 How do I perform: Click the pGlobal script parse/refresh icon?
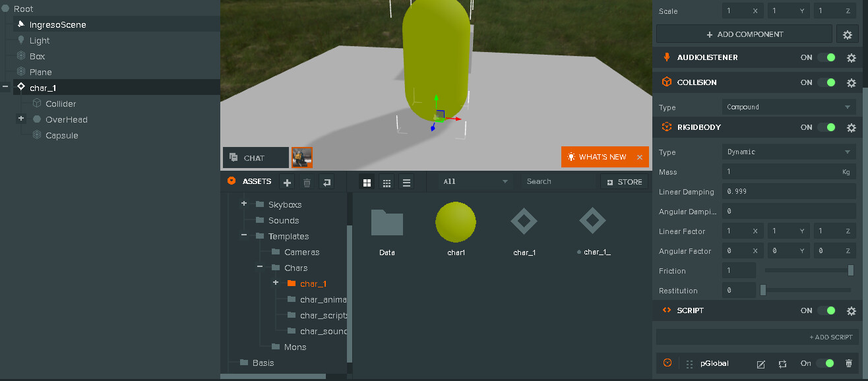tap(782, 364)
